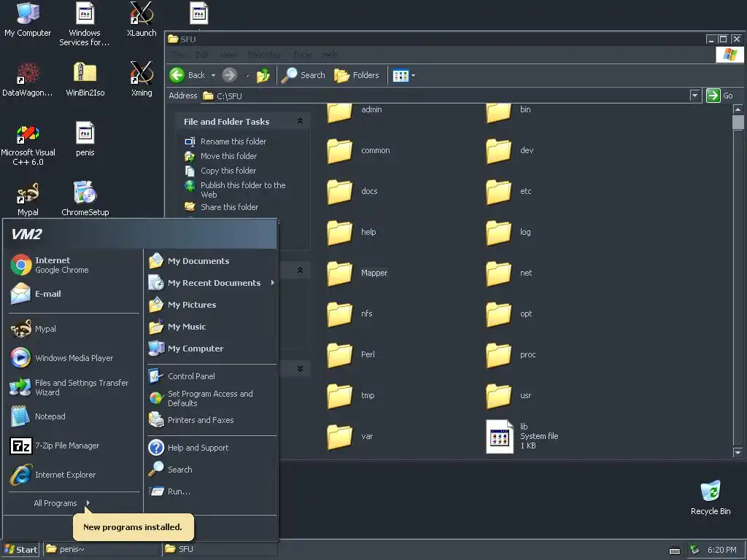Click Search in the Explorer toolbar
This screenshot has width=747, height=560.
[x=303, y=75]
